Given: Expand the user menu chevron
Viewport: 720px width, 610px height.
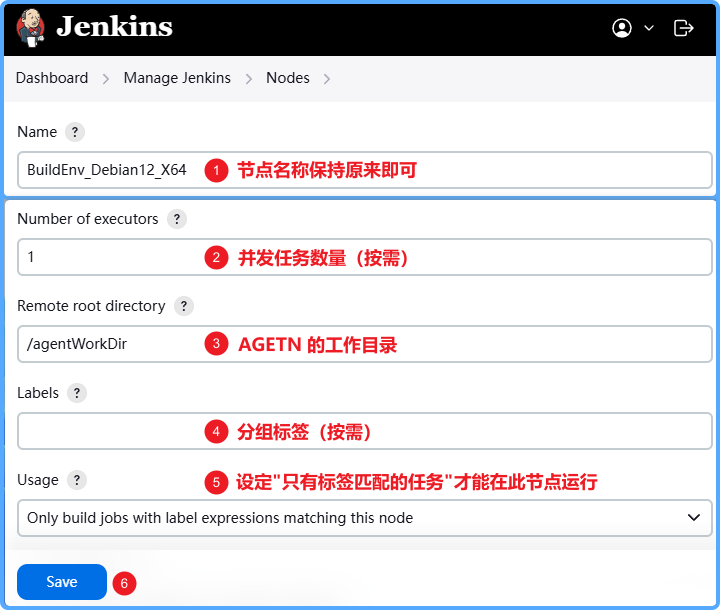Looking at the screenshot, I should tap(649, 28).
